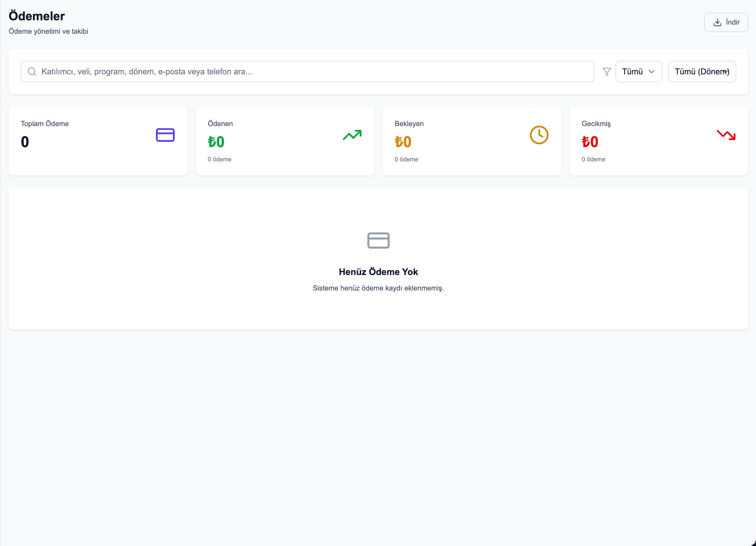Screen dimensions: 756x546
Task: Click the red trending-down arrow icon
Action: click(x=726, y=135)
